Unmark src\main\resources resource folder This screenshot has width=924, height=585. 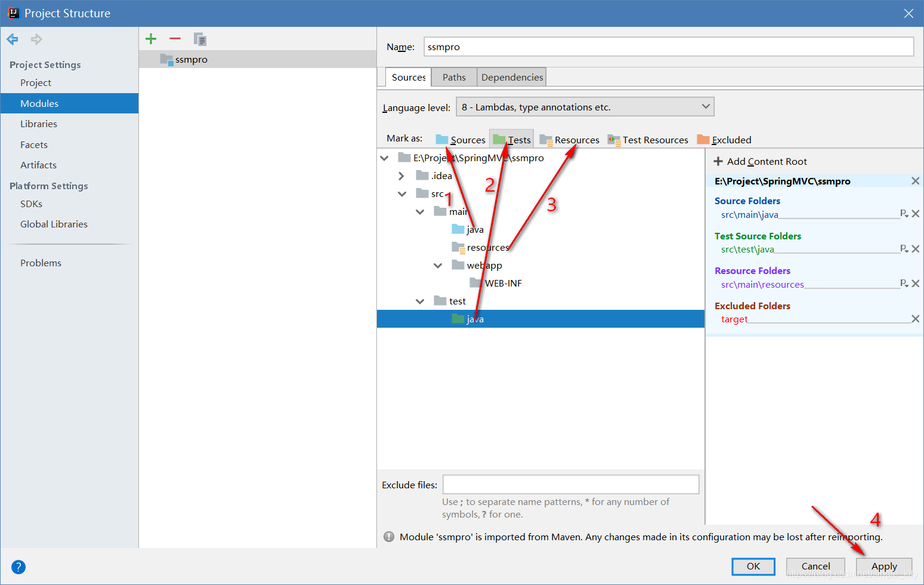click(x=916, y=284)
